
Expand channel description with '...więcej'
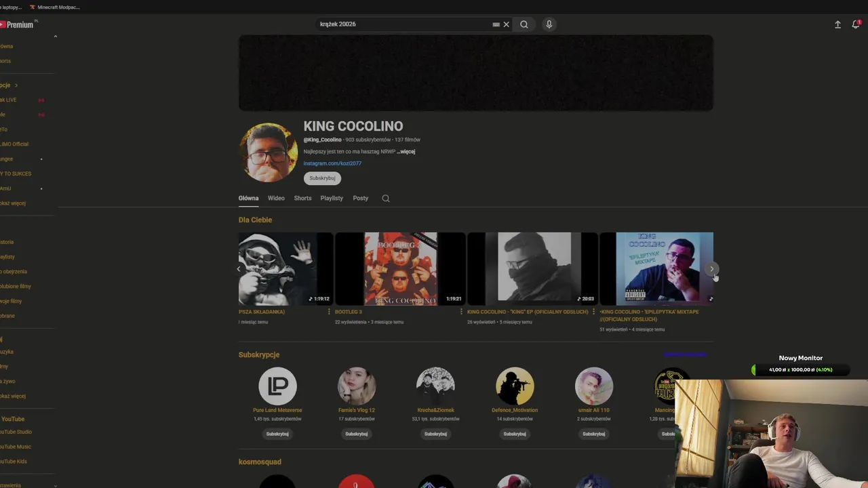click(406, 152)
